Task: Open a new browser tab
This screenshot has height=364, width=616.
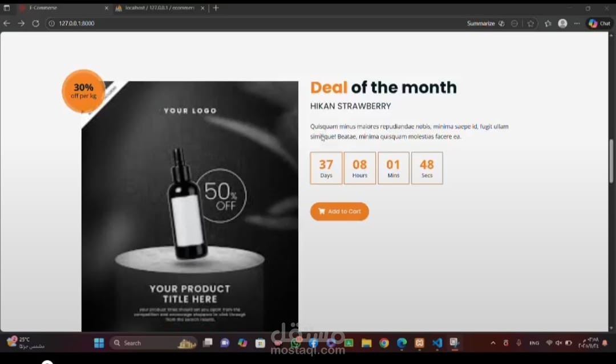Action: [216, 8]
